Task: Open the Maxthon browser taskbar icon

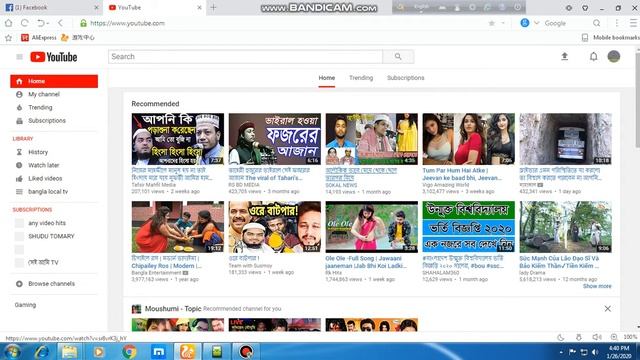Action: click(x=158, y=351)
